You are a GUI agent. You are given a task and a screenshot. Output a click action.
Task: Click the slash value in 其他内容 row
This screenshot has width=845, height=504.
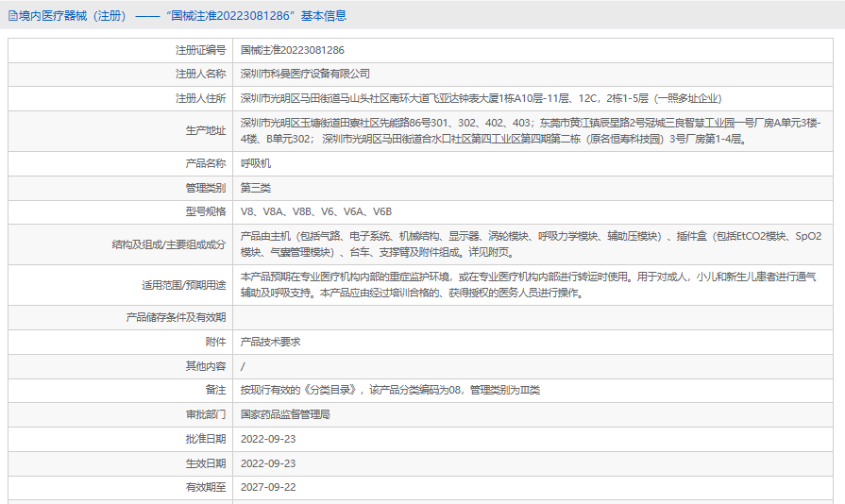[243, 367]
